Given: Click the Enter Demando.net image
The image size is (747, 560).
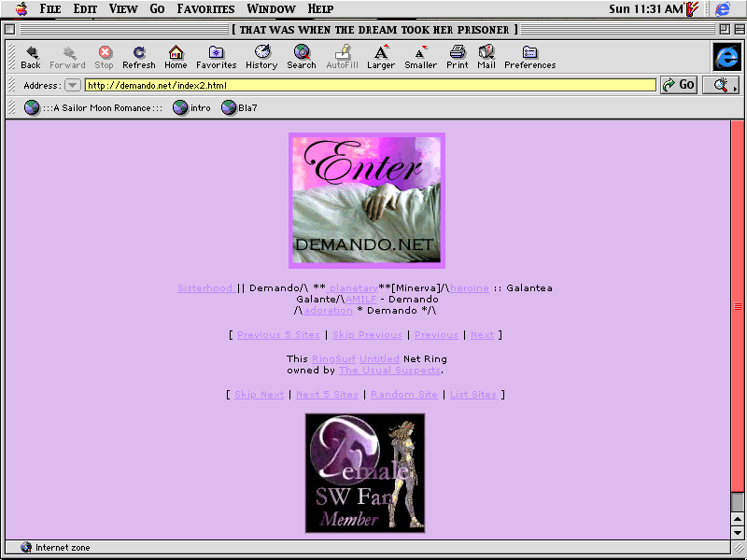Looking at the screenshot, I should (x=366, y=200).
